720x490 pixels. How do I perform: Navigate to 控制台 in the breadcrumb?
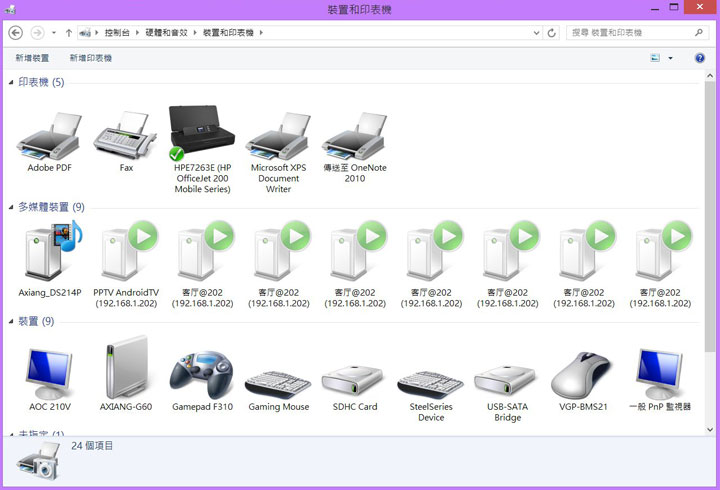pos(117,33)
